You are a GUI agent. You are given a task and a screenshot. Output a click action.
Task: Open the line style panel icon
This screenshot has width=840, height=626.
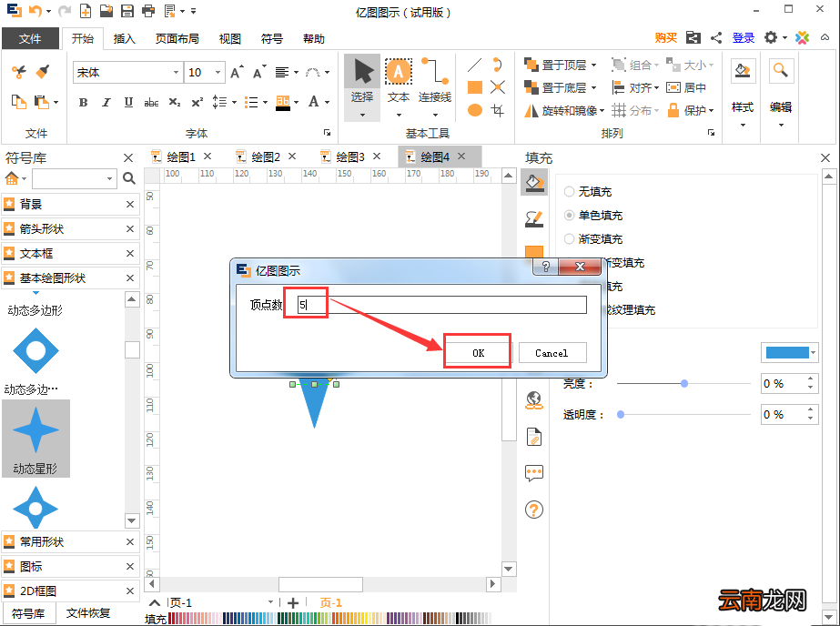534,218
